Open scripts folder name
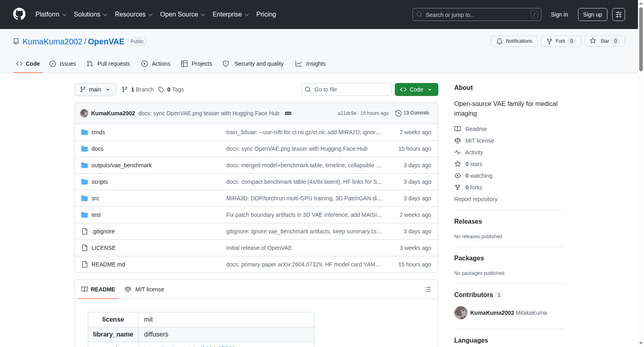This screenshot has width=644, height=347. [x=99, y=182]
